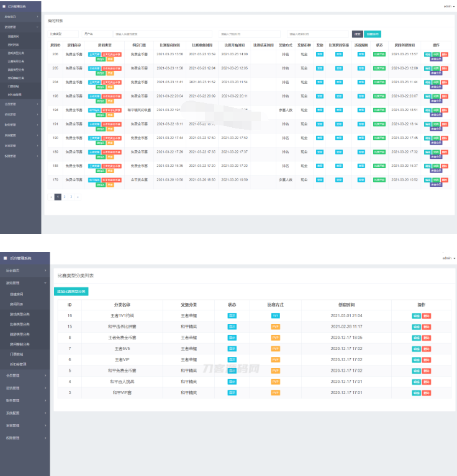Click the edit icon button for category ID 16
Viewport: 457px width, 476px height.
click(x=416, y=316)
